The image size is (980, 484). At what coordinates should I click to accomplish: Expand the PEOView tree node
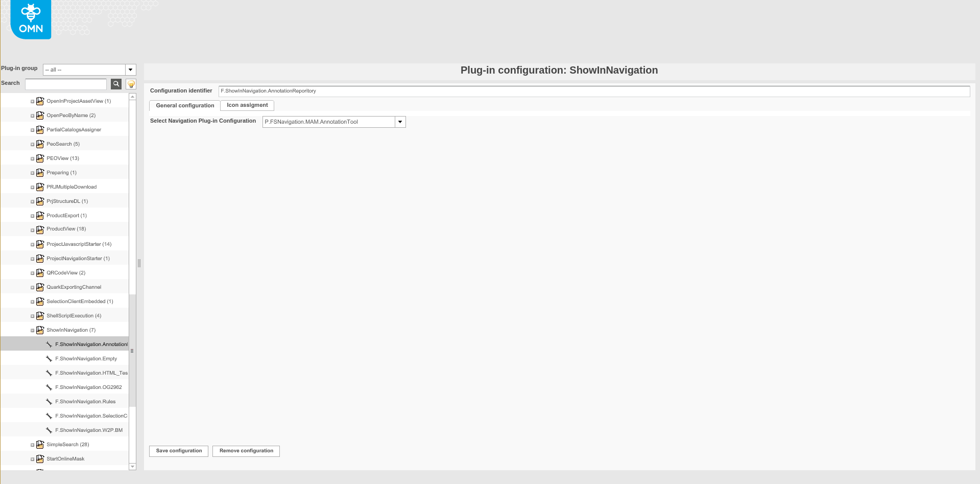32,159
